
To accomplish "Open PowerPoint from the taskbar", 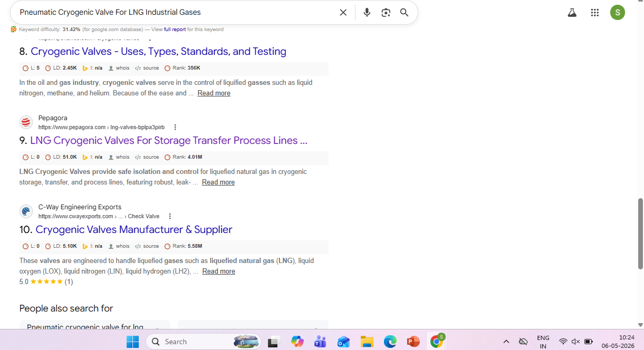I will point(413,342).
